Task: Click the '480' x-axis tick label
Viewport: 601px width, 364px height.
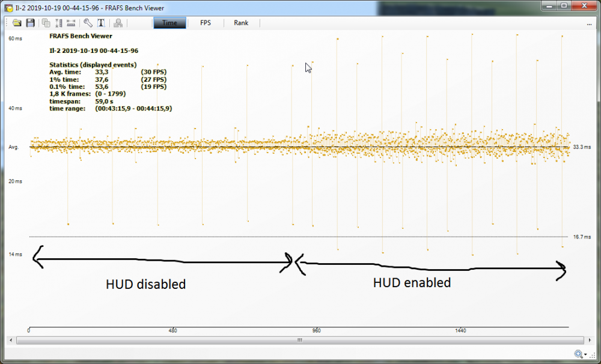Action: (x=173, y=331)
